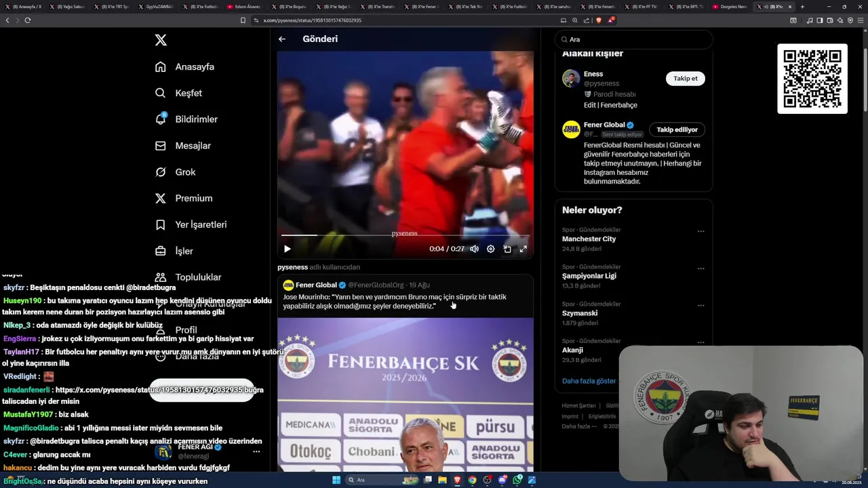Switch to the Anasayfa / X tab
The image size is (868, 488).
tap(23, 7)
